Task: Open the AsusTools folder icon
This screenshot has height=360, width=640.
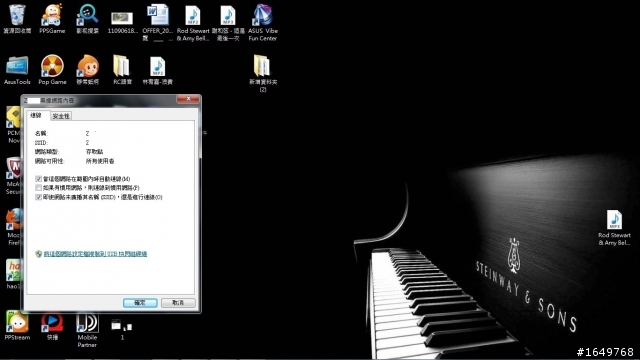Action: (17, 70)
